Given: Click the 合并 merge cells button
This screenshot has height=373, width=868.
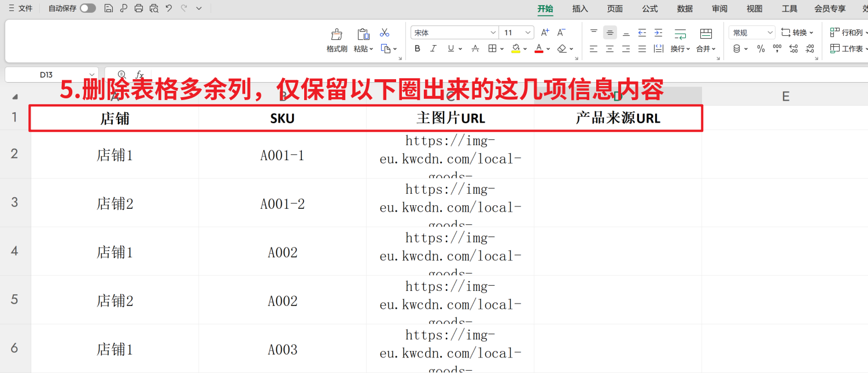Looking at the screenshot, I should point(706,40).
